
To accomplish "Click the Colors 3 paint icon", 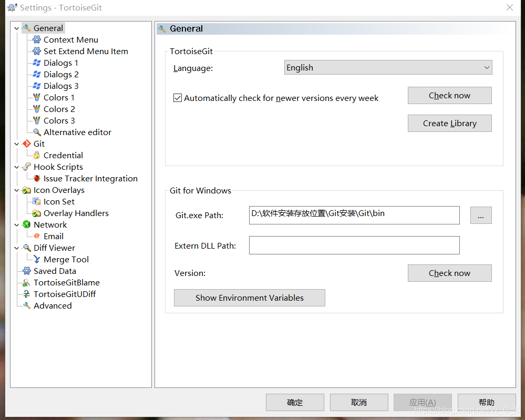I will 36,120.
